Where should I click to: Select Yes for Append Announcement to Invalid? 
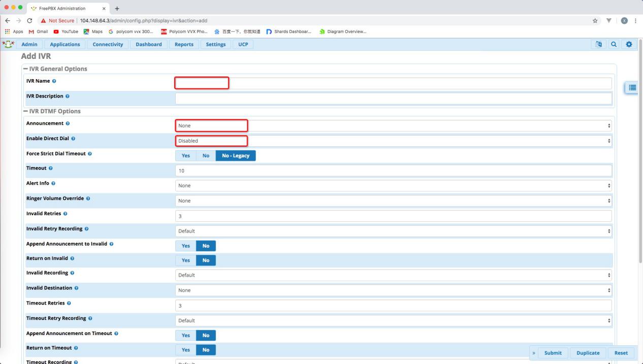(x=185, y=246)
